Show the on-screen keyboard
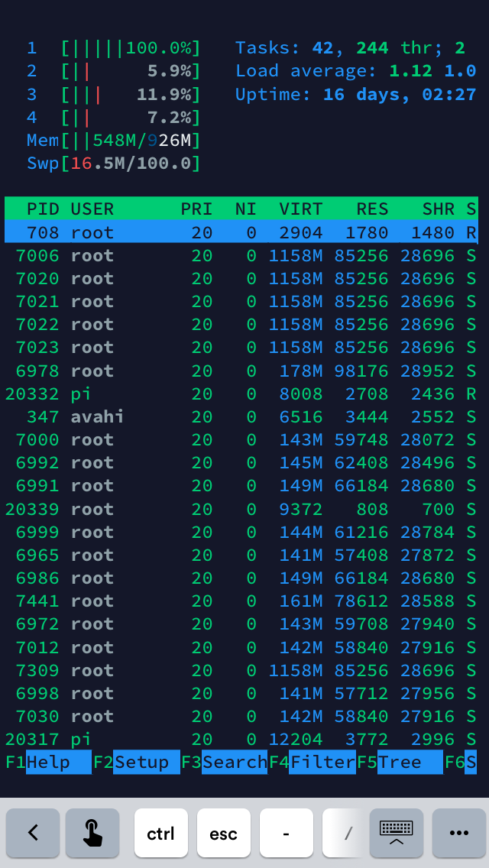 396,834
